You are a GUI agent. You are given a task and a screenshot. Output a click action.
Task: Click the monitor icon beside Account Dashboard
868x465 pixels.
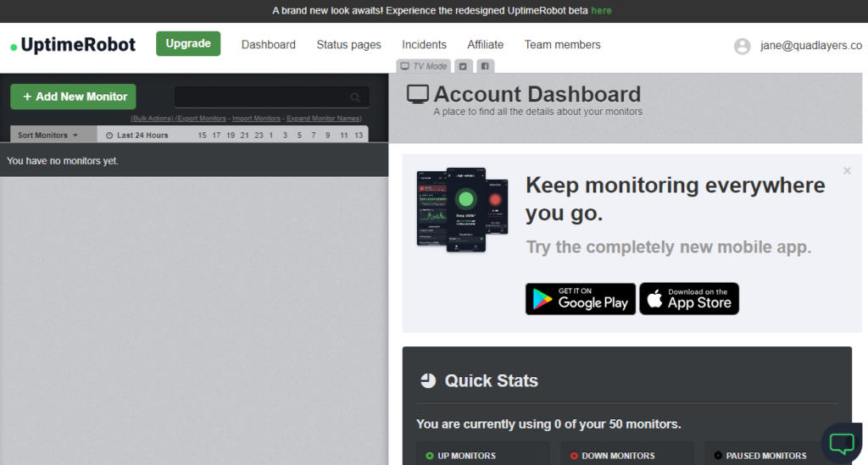tap(417, 95)
